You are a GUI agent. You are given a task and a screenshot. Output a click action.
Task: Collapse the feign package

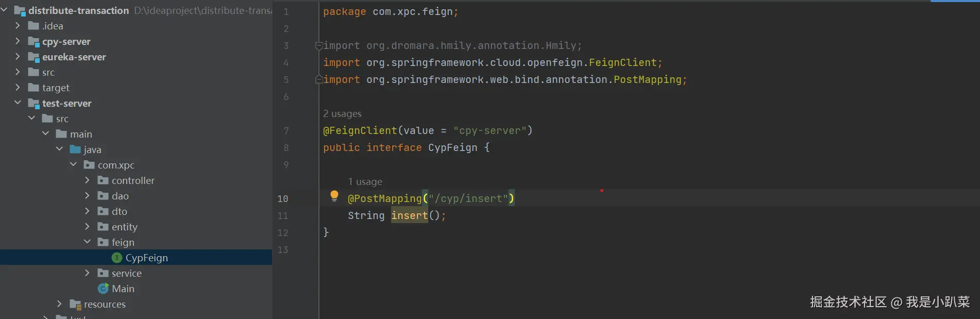(x=87, y=242)
